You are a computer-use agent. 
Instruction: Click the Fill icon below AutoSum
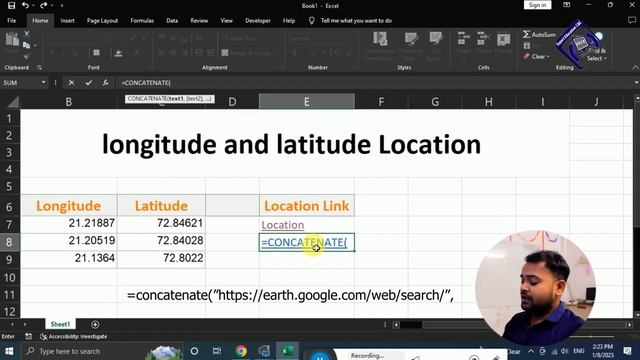527,46
